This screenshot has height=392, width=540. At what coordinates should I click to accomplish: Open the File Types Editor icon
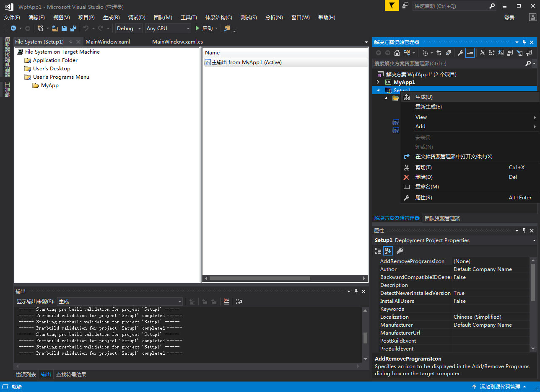click(x=501, y=53)
